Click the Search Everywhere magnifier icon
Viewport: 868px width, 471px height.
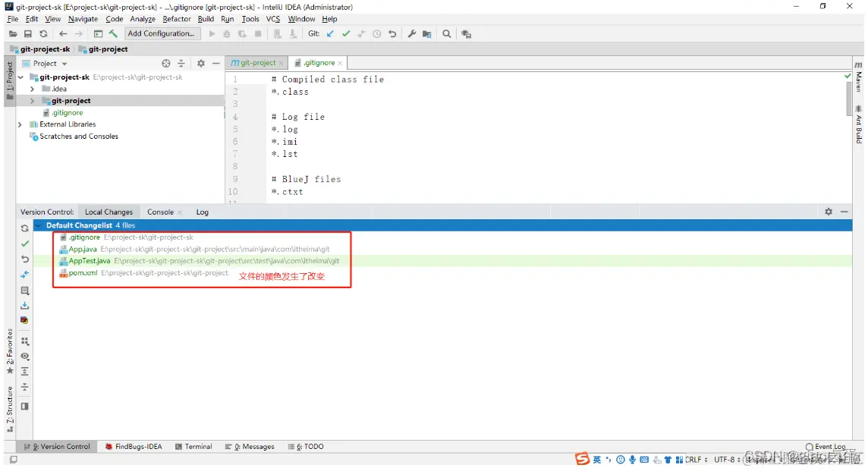(447, 34)
